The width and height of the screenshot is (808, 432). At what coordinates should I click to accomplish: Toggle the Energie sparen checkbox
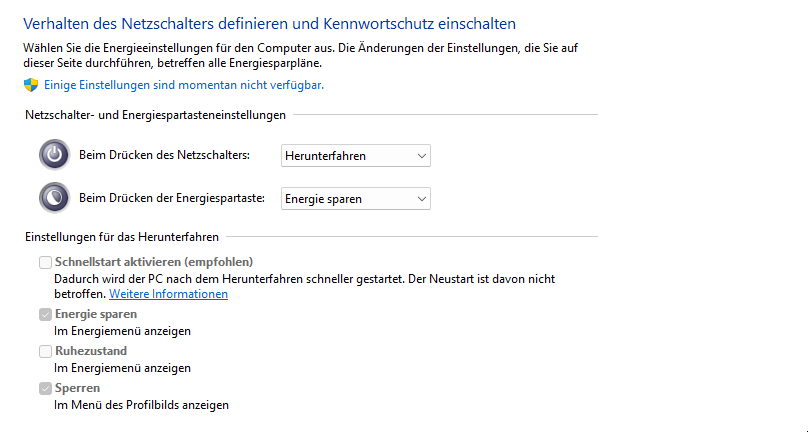click(x=45, y=314)
